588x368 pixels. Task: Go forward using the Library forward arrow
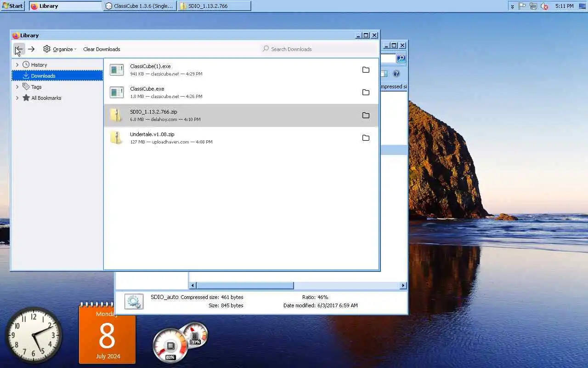pyautogui.click(x=31, y=49)
